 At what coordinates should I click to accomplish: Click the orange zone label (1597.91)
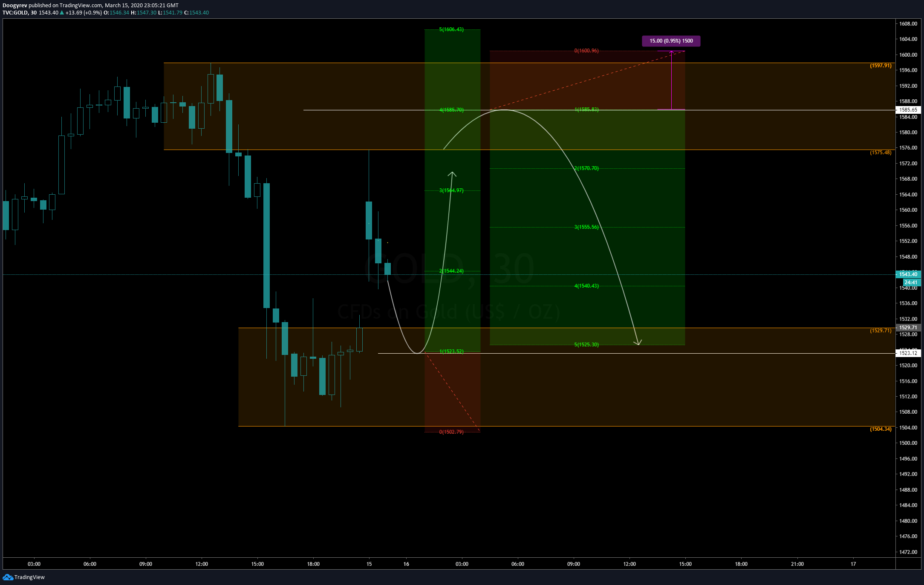[881, 66]
